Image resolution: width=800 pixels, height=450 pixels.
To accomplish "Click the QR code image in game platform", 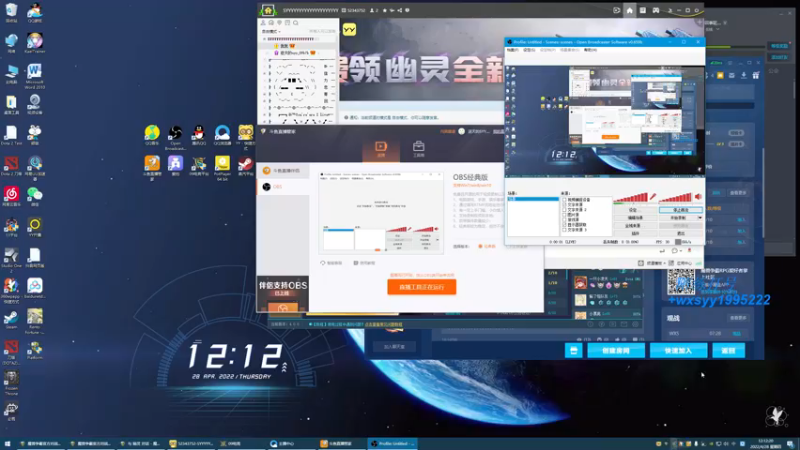I will click(x=681, y=281).
